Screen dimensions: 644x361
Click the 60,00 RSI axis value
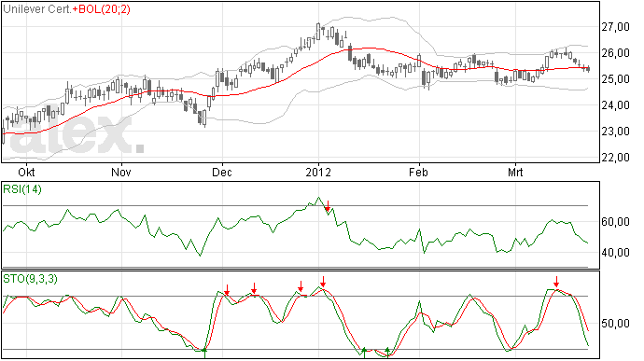coord(615,222)
